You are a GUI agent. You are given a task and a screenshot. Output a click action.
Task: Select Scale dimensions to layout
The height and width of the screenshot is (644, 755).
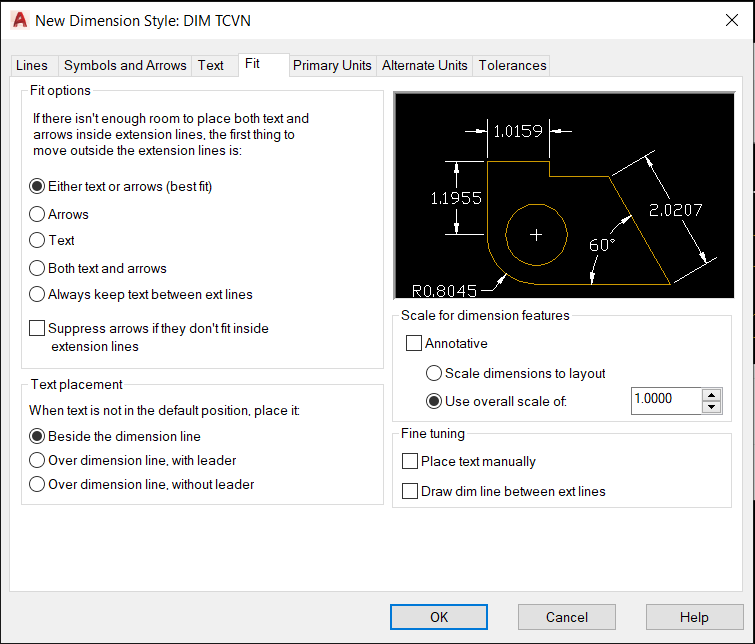[434, 373]
